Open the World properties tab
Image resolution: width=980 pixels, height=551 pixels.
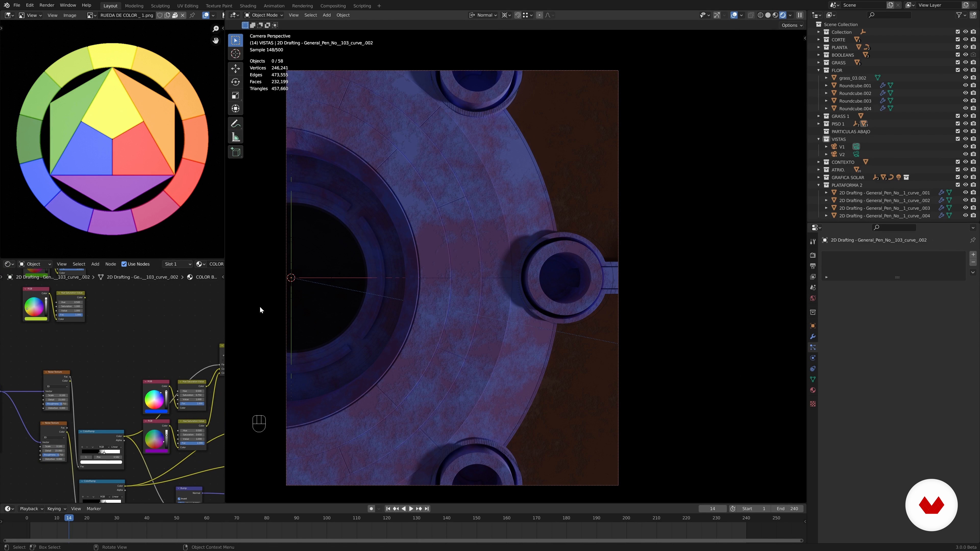pyautogui.click(x=813, y=298)
